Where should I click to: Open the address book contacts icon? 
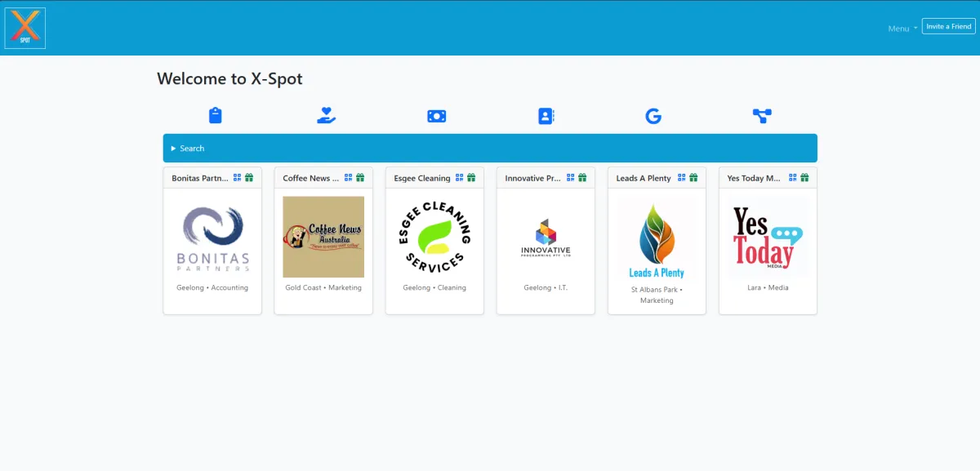point(546,116)
